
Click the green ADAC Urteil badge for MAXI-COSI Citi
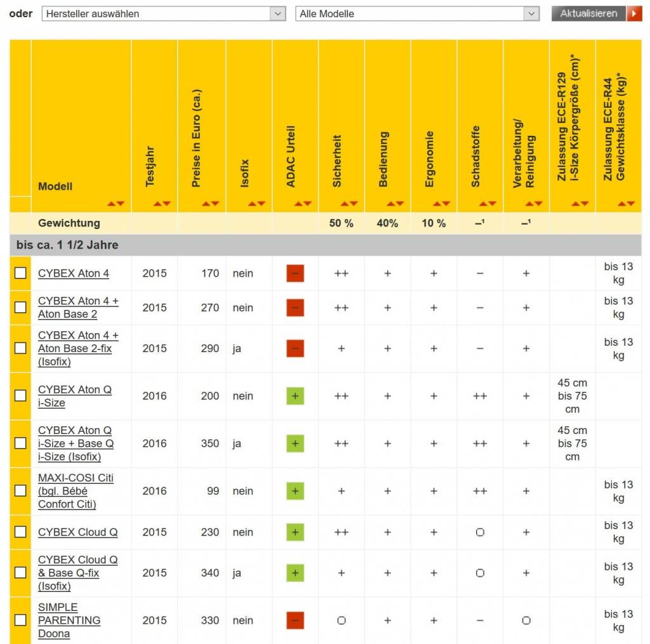[295, 491]
